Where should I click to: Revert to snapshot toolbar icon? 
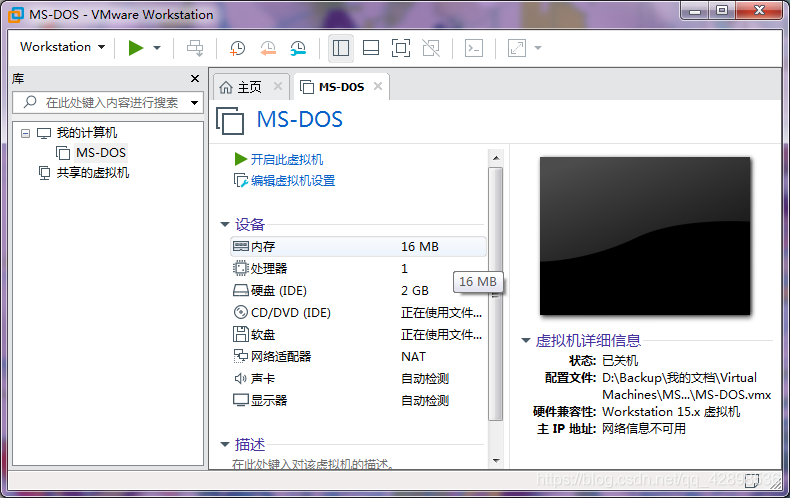[268, 48]
